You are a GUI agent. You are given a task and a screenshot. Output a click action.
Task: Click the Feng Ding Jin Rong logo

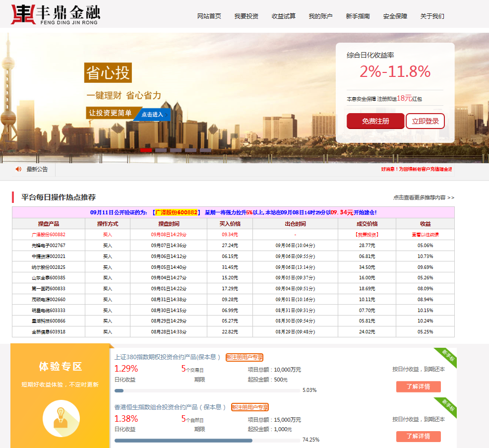(x=55, y=15)
